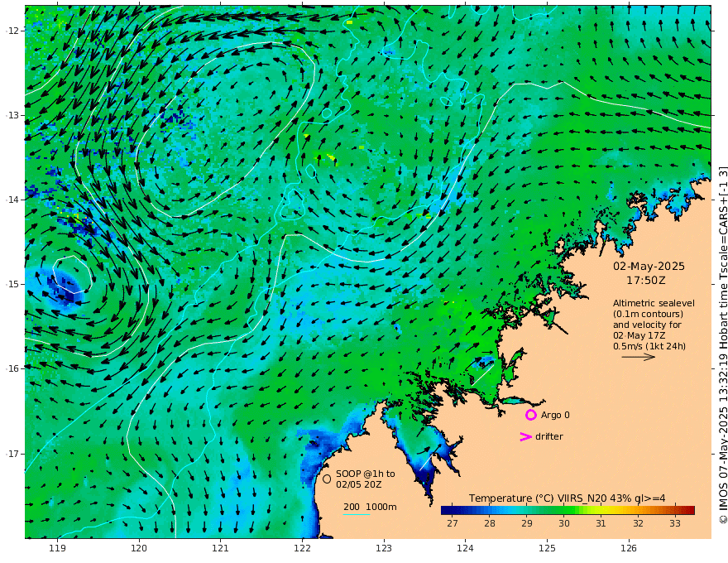
Task: Click longitude axis label 121
Action: (x=221, y=548)
